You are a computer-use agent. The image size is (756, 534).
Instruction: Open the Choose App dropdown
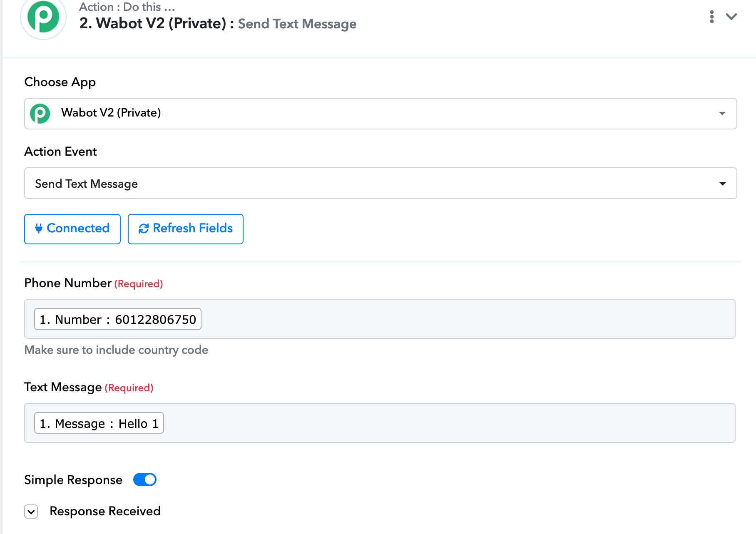(380, 114)
